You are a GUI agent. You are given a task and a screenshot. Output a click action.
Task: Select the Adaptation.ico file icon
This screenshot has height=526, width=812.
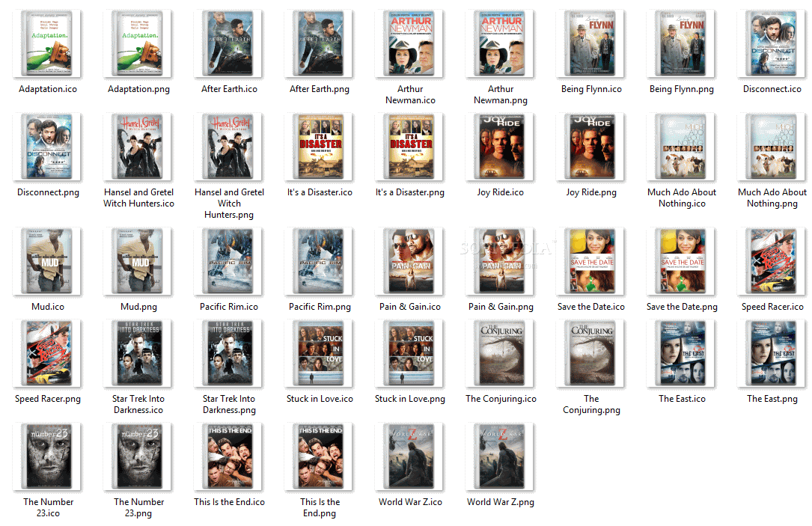tap(48, 43)
